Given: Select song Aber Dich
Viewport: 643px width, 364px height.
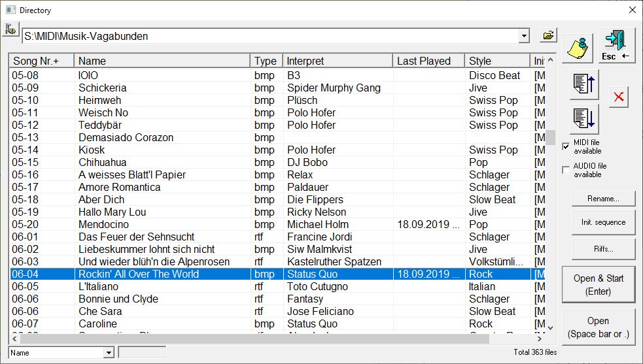Looking at the screenshot, I should pos(101,199).
